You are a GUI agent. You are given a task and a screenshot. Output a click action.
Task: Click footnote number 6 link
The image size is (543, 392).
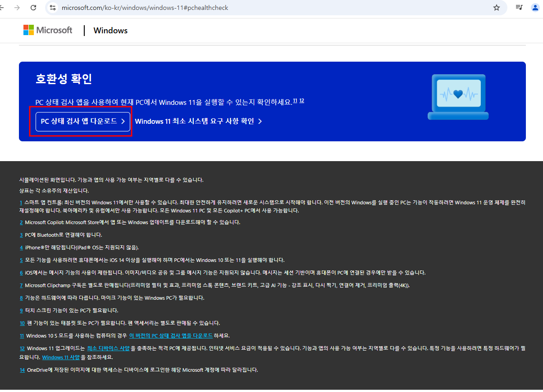click(21, 273)
